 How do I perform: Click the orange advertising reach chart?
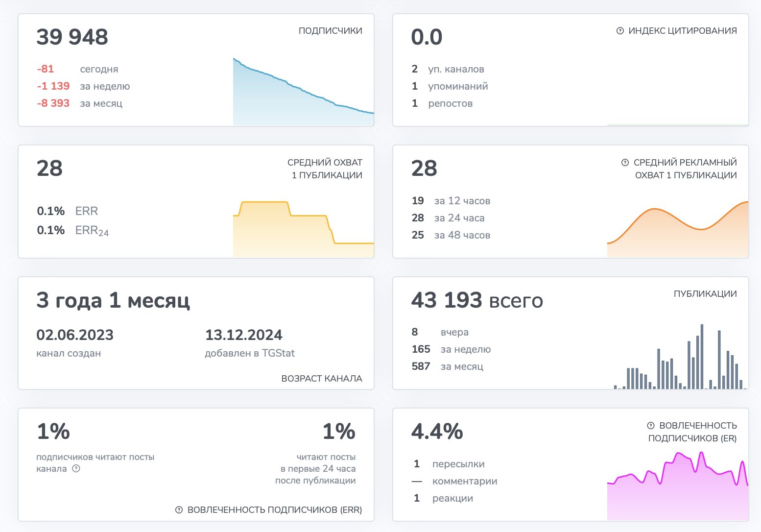[x=678, y=229]
